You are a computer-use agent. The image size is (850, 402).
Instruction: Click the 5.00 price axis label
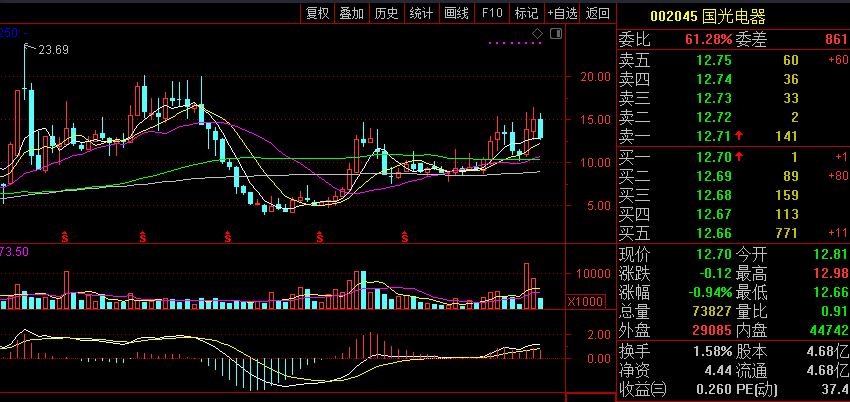pyautogui.click(x=598, y=206)
